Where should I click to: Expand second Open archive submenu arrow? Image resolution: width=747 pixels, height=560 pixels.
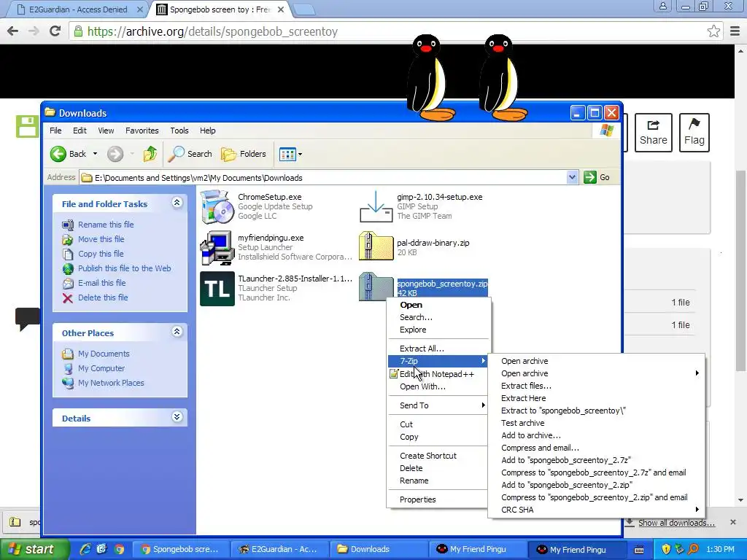(x=697, y=373)
